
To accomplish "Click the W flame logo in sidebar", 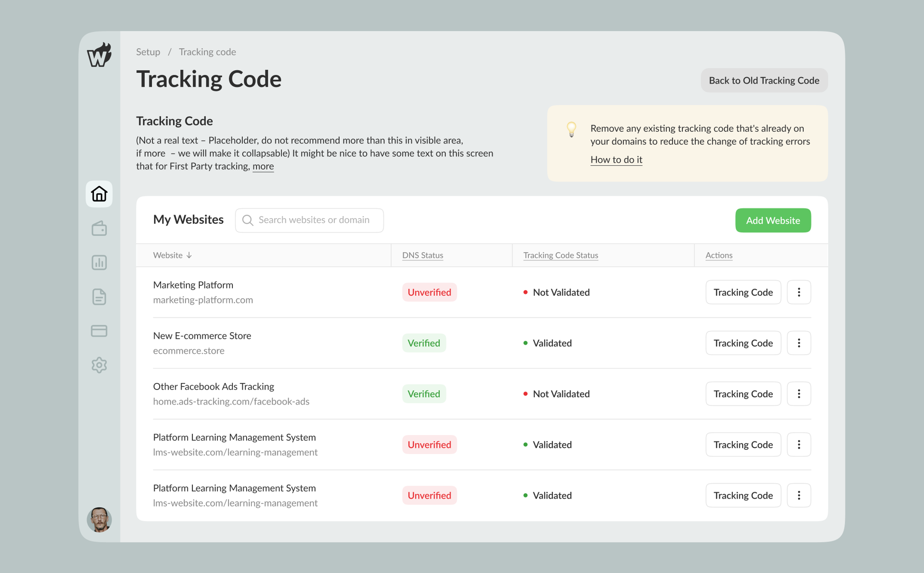I will (x=99, y=55).
